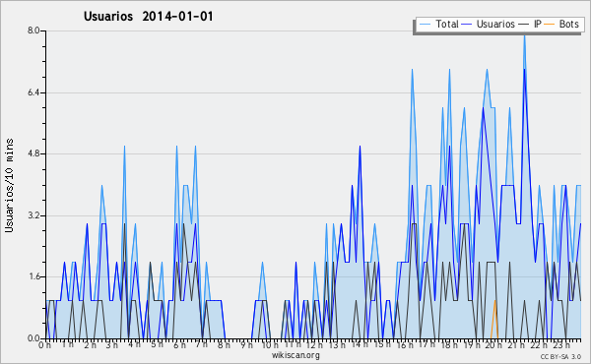Select the Total legend entry
The width and height of the screenshot is (591, 364).
pyautogui.click(x=438, y=24)
